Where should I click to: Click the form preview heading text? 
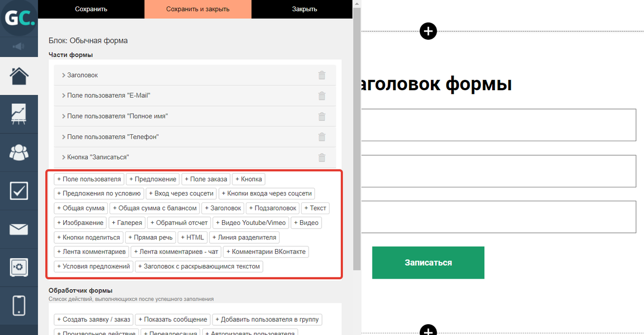436,84
